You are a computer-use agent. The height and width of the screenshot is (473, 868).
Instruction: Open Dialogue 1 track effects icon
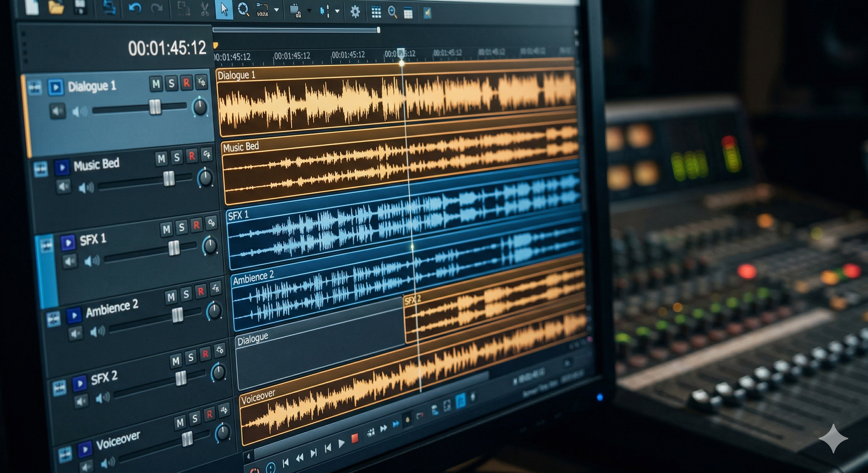point(202,82)
